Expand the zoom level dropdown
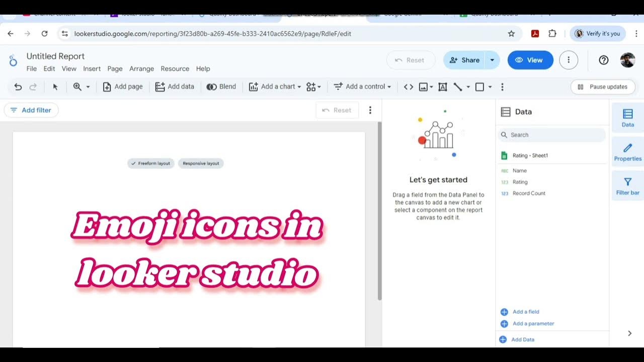Viewport: 644px width, 362px height. (x=88, y=86)
